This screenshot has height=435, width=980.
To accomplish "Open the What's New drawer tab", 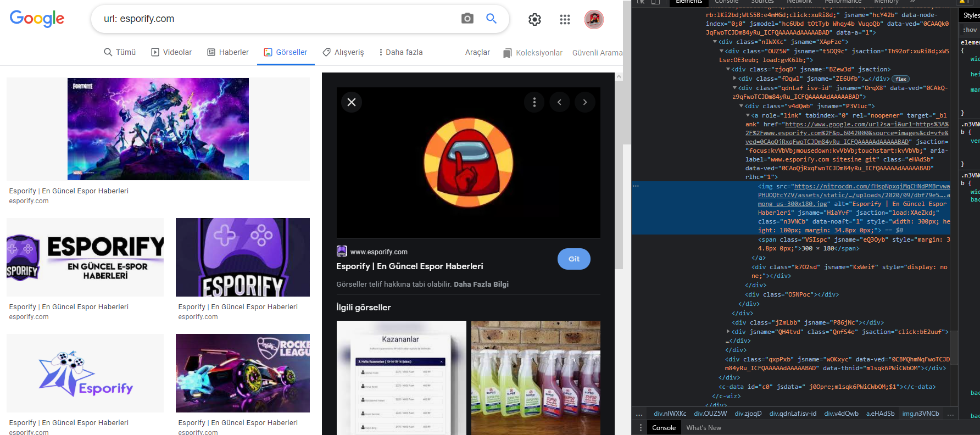I will click(x=704, y=428).
